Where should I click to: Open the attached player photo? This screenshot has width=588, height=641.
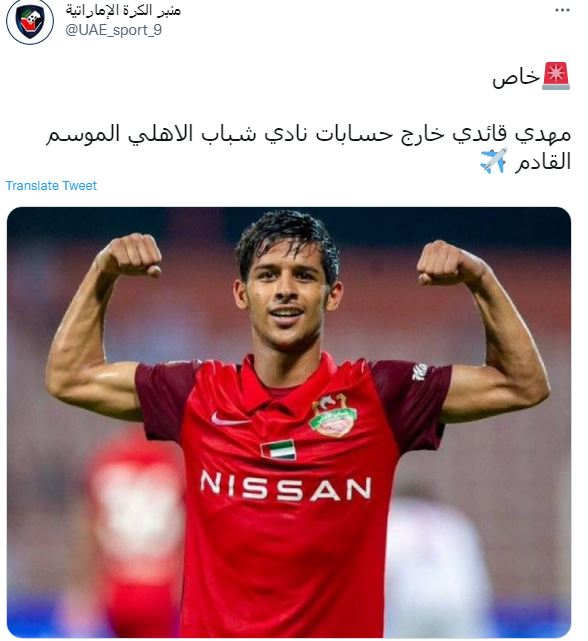pos(289,422)
